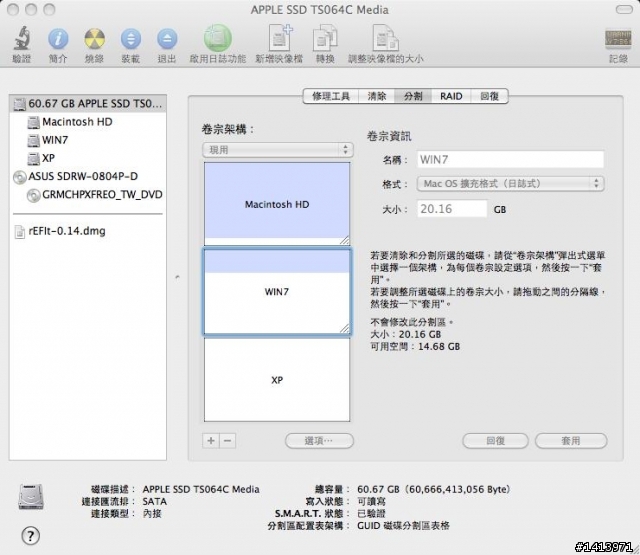
Task: Click the Size field showing 20.16
Action: pyautogui.click(x=452, y=209)
